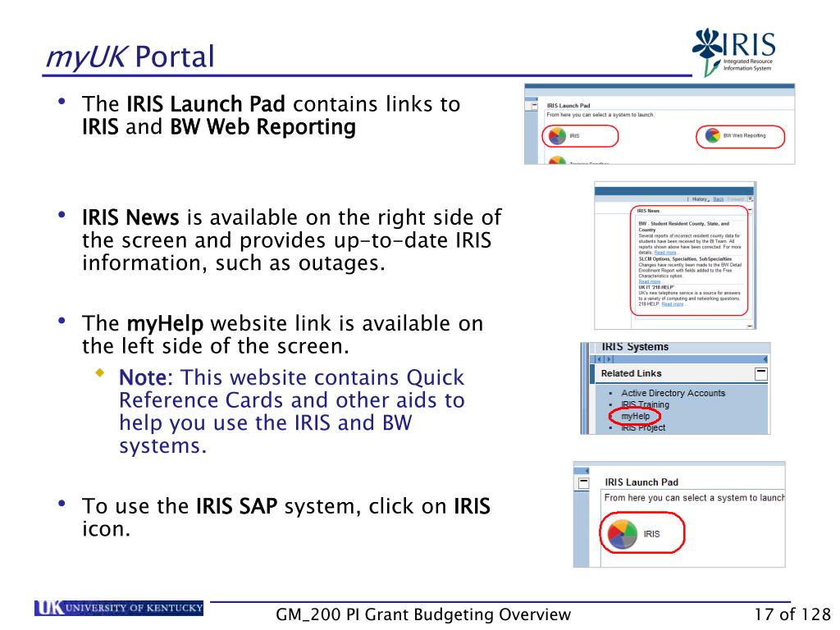The width and height of the screenshot is (840, 630).
Task: Open Active Directory Accounts link
Action: pyautogui.click(x=673, y=393)
